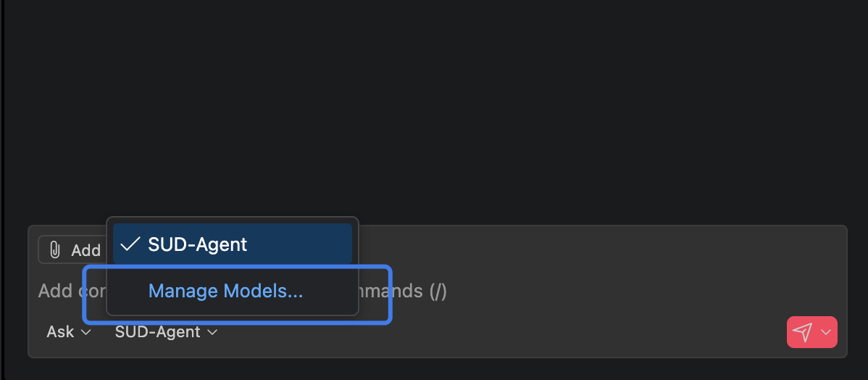Choose Manage Models... from the popup
The height and width of the screenshot is (380, 868).
[x=225, y=292]
